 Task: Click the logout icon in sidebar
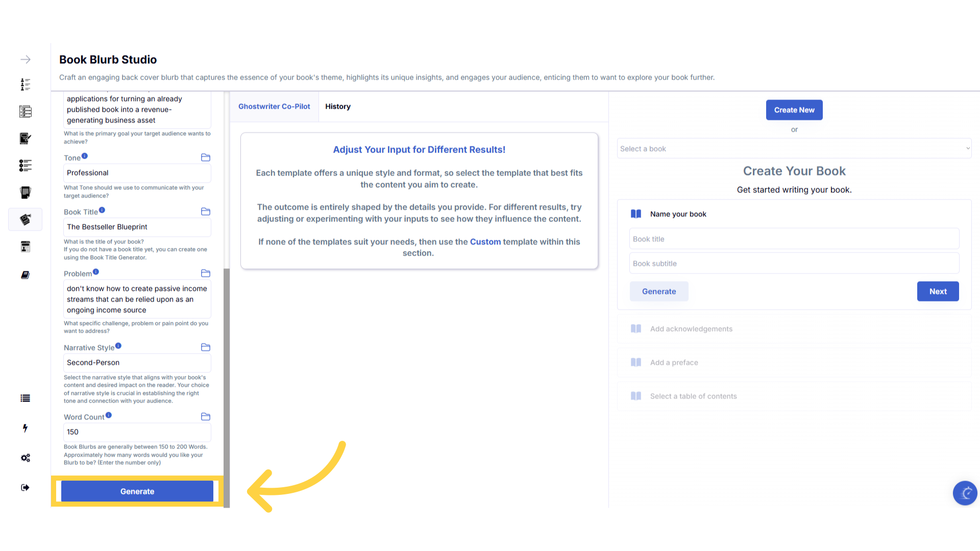click(25, 487)
